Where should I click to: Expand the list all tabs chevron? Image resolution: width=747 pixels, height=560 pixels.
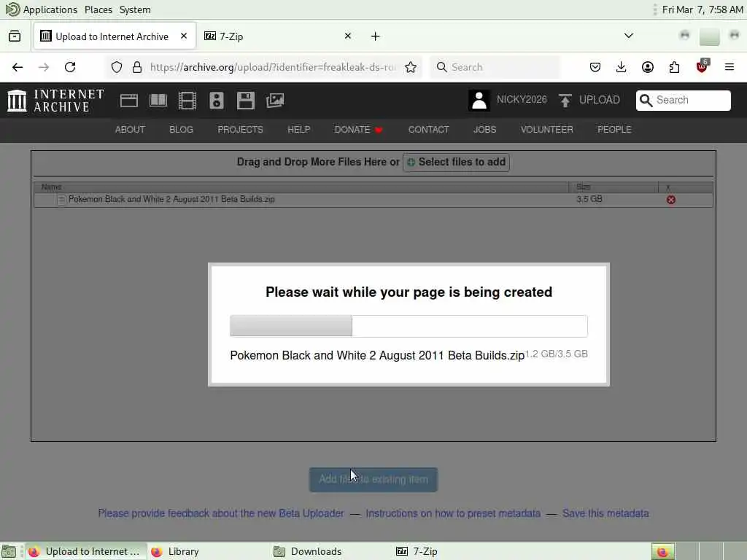point(629,36)
